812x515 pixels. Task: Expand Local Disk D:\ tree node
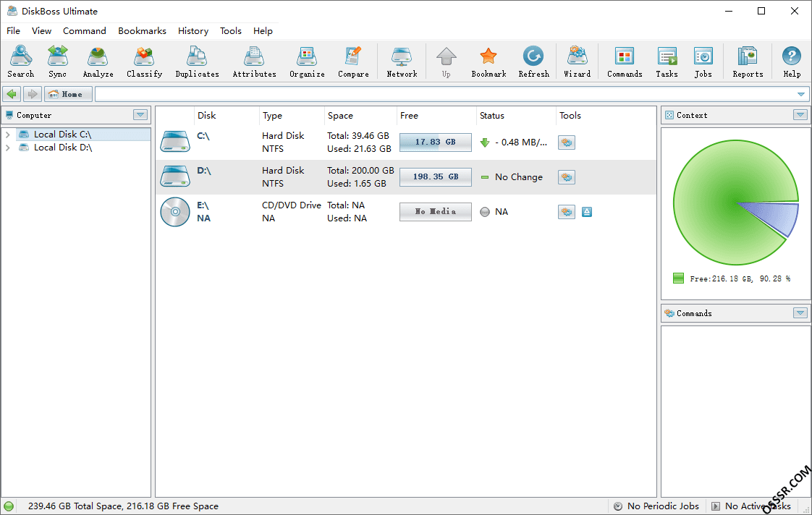[8, 148]
